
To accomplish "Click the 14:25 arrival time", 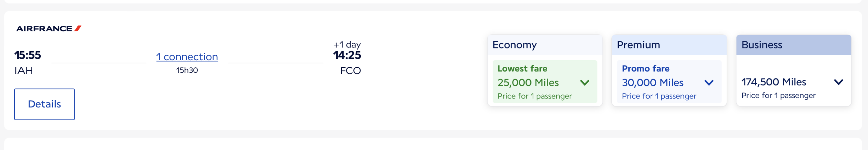I will (x=347, y=55).
